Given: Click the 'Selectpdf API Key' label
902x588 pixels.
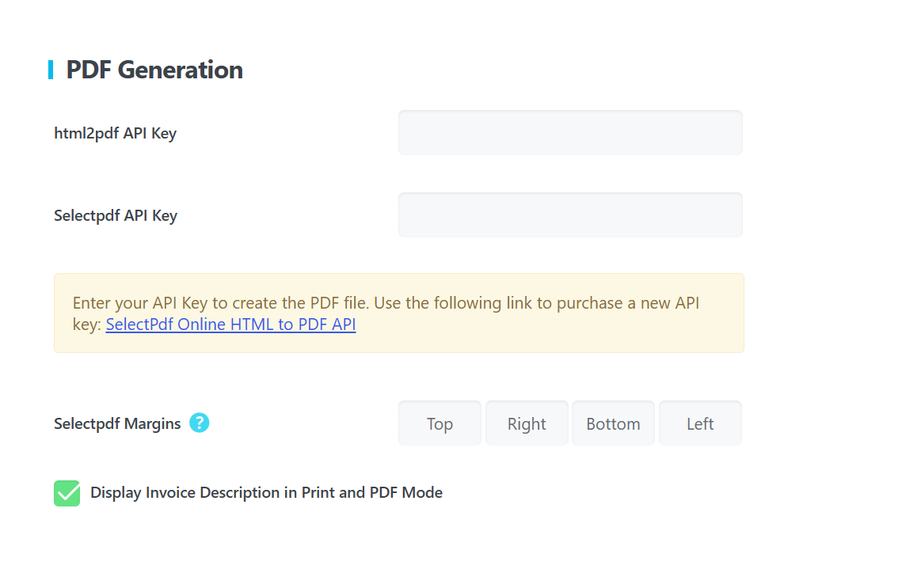Looking at the screenshot, I should point(116,215).
